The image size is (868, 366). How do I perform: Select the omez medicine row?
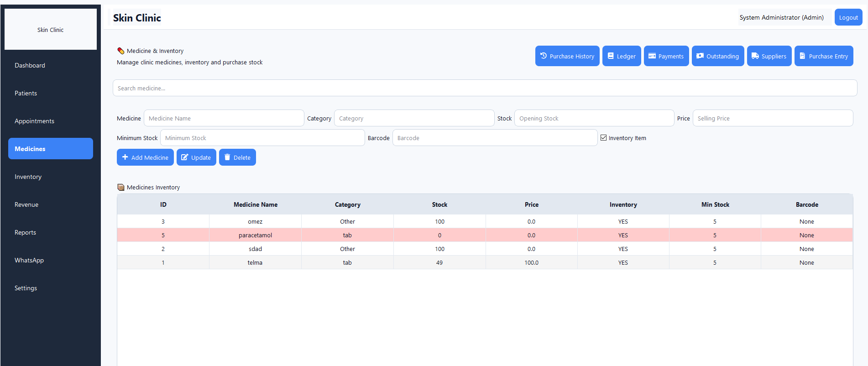pyautogui.click(x=485, y=221)
